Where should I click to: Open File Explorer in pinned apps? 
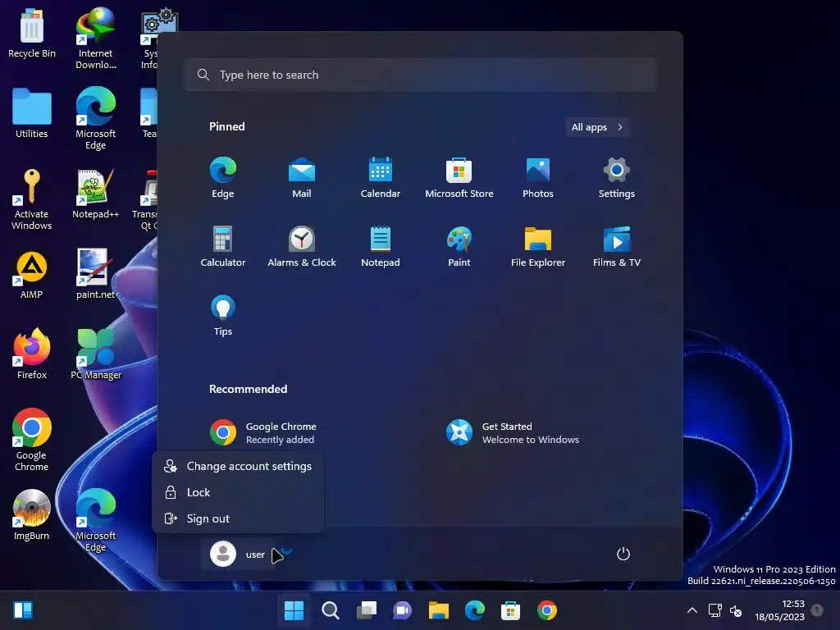(538, 246)
